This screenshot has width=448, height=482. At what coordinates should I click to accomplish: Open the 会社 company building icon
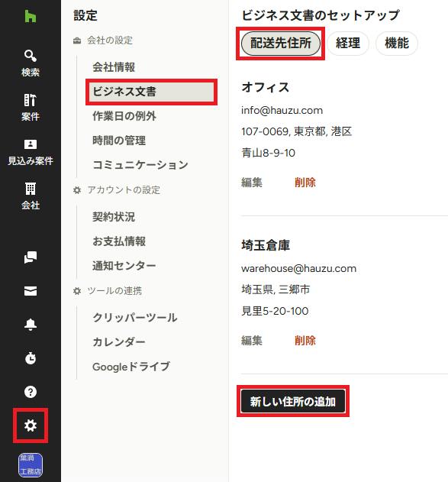coord(31,189)
